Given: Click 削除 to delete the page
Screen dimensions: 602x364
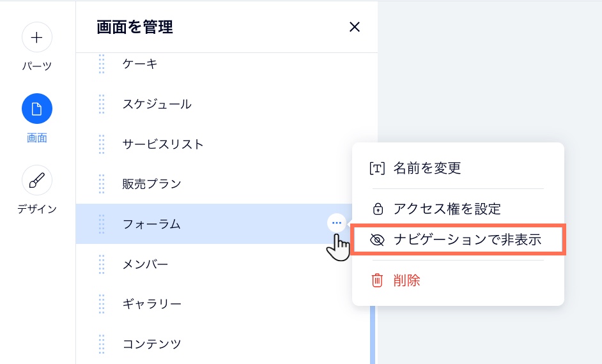Looking at the screenshot, I should coord(406,280).
